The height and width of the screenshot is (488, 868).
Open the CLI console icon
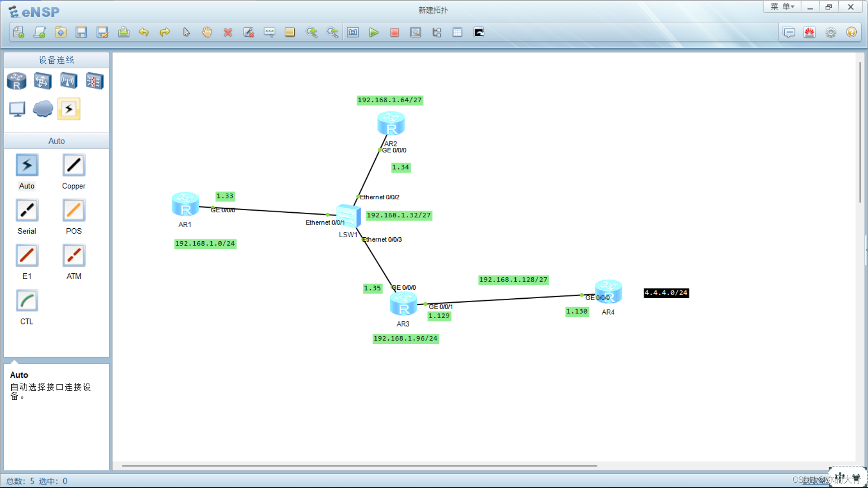click(479, 32)
